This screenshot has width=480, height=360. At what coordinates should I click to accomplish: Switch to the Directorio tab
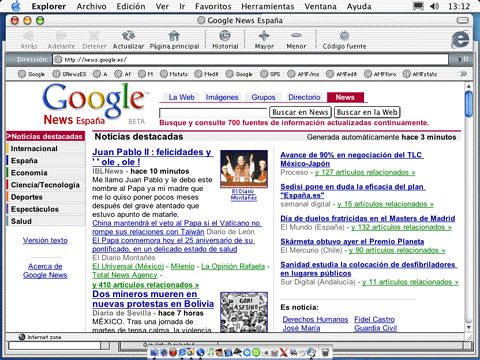coord(304,97)
